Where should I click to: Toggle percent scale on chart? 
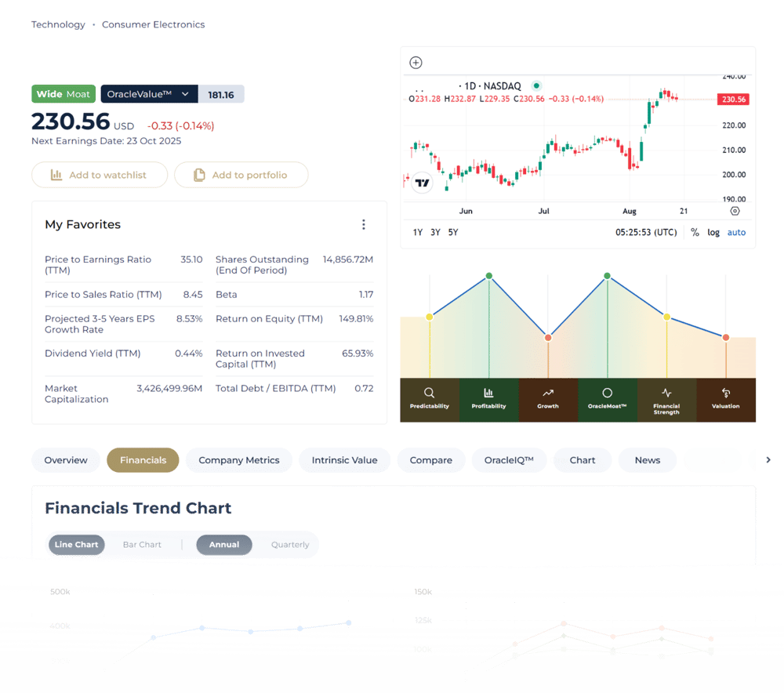(x=695, y=232)
